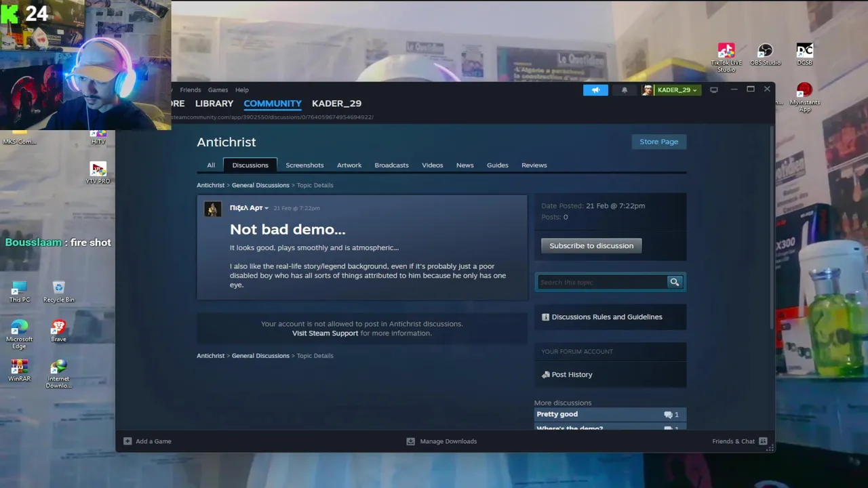Image resolution: width=868 pixels, height=488 pixels.
Task: Click the Store Page button
Action: click(659, 142)
